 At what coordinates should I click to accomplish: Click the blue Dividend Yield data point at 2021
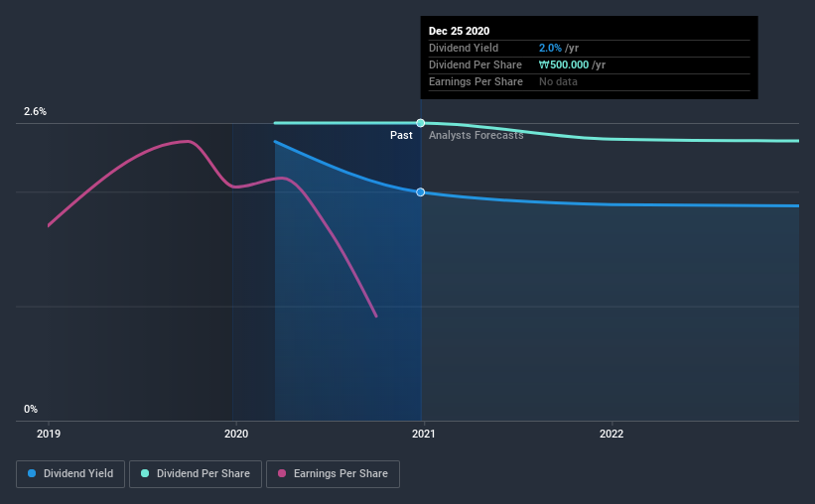(421, 192)
